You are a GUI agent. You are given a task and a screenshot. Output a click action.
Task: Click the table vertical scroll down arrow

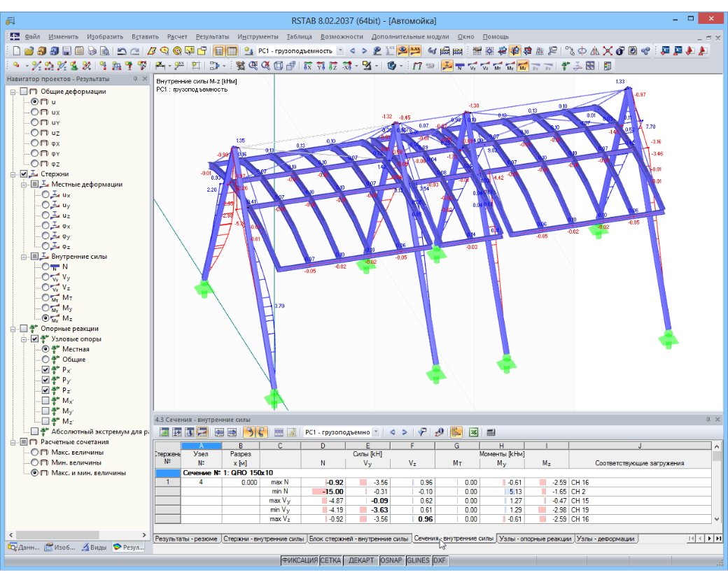(716, 519)
